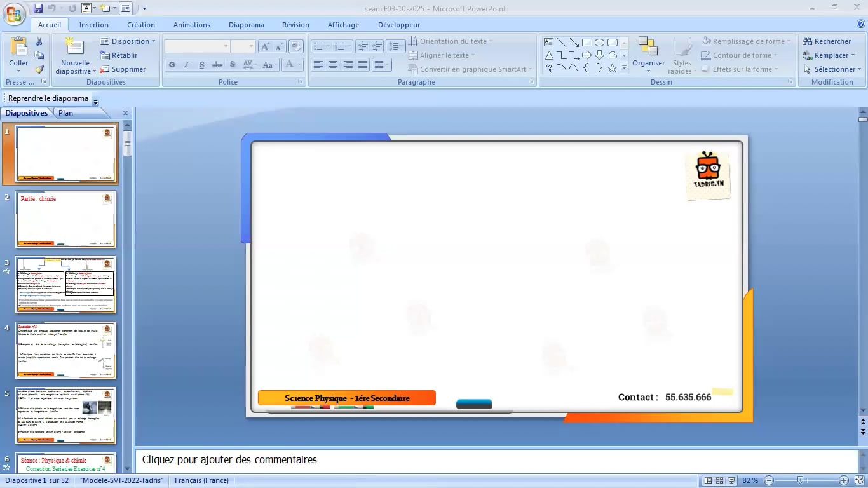Select the rounded rectangle shape
Viewport: 868px width, 488px height.
pyautogui.click(x=613, y=43)
